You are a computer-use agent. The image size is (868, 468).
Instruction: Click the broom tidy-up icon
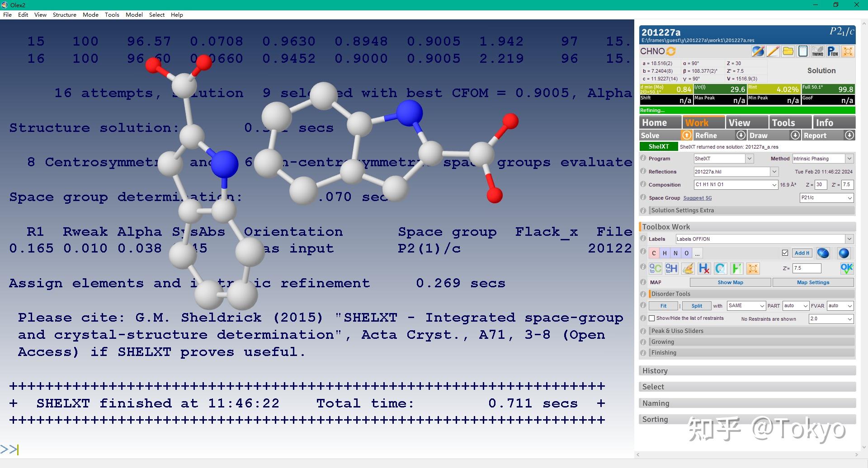coord(688,268)
